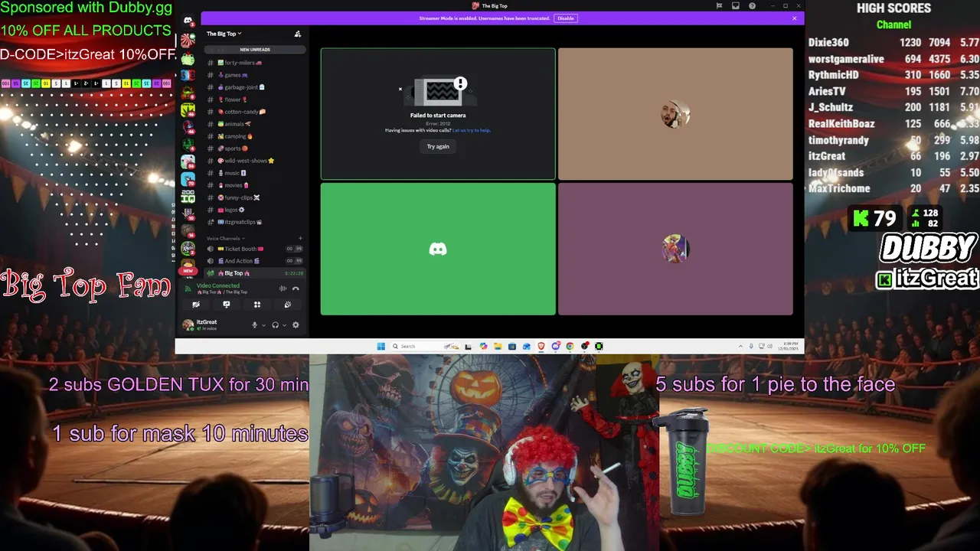The image size is (980, 551).
Task: Select the green Discord logo participant tile
Action: click(438, 249)
